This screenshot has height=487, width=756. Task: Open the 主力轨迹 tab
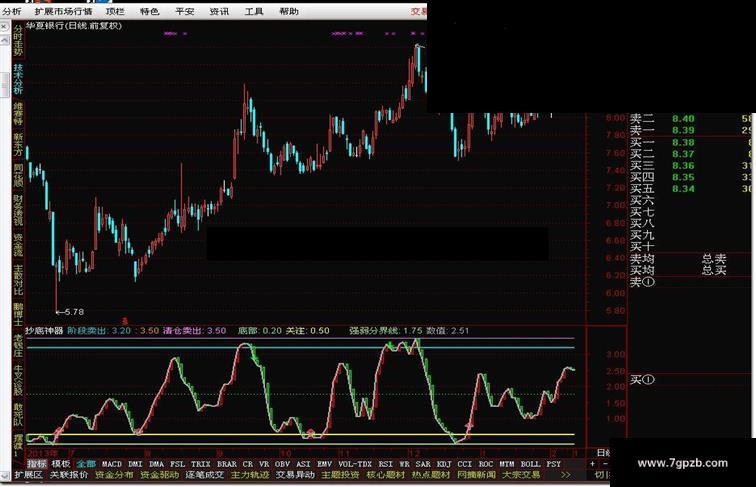(x=250, y=475)
